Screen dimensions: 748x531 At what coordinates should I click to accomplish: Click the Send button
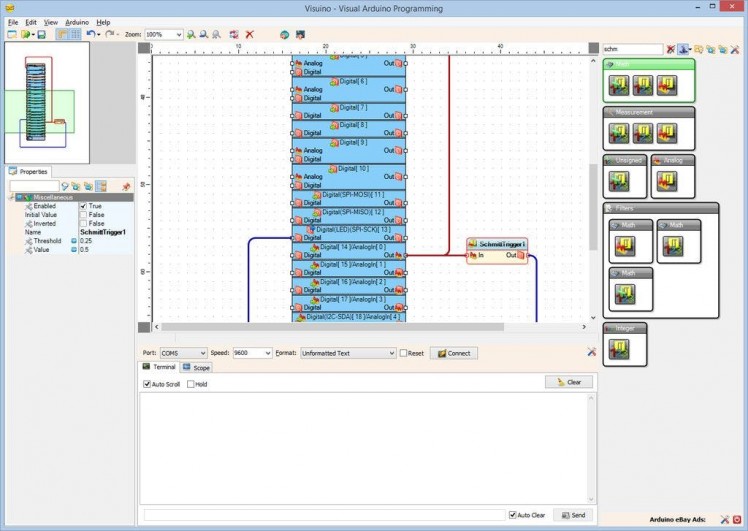coord(573,515)
